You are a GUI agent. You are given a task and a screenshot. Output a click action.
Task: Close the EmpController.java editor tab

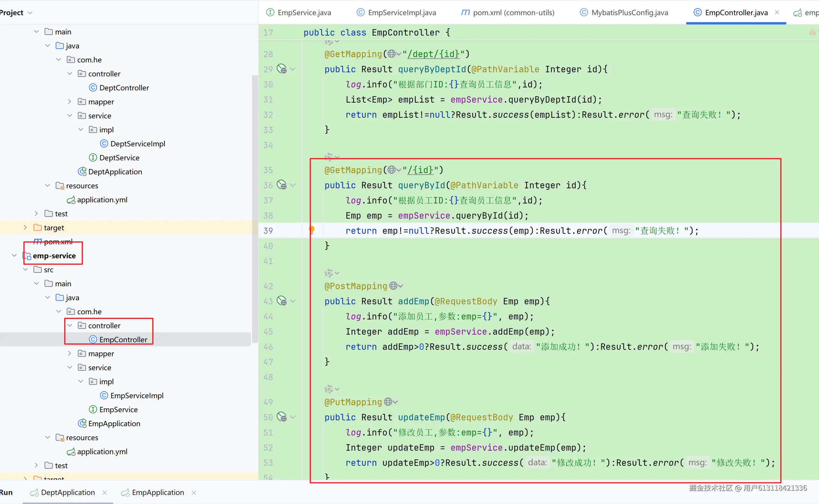(777, 12)
